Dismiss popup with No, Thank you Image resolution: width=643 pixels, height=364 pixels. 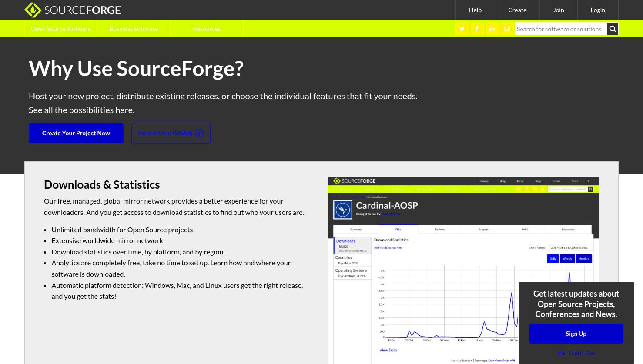576,353
